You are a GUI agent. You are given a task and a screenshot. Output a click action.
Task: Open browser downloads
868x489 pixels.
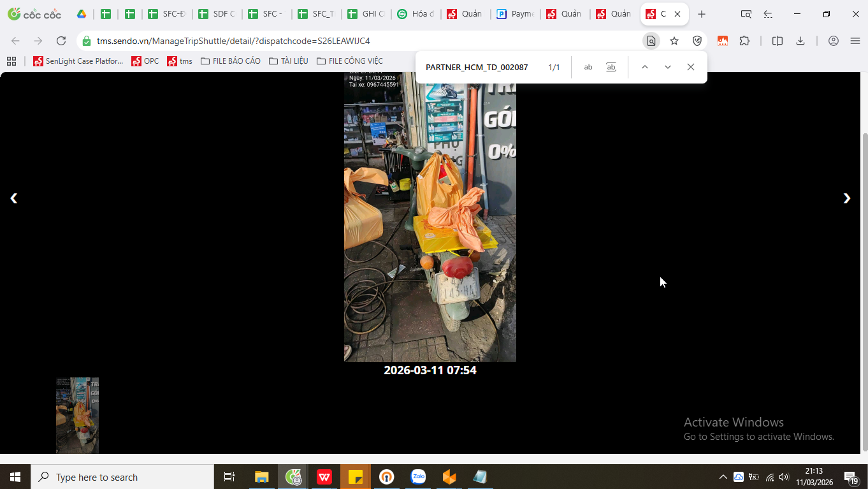(x=800, y=41)
